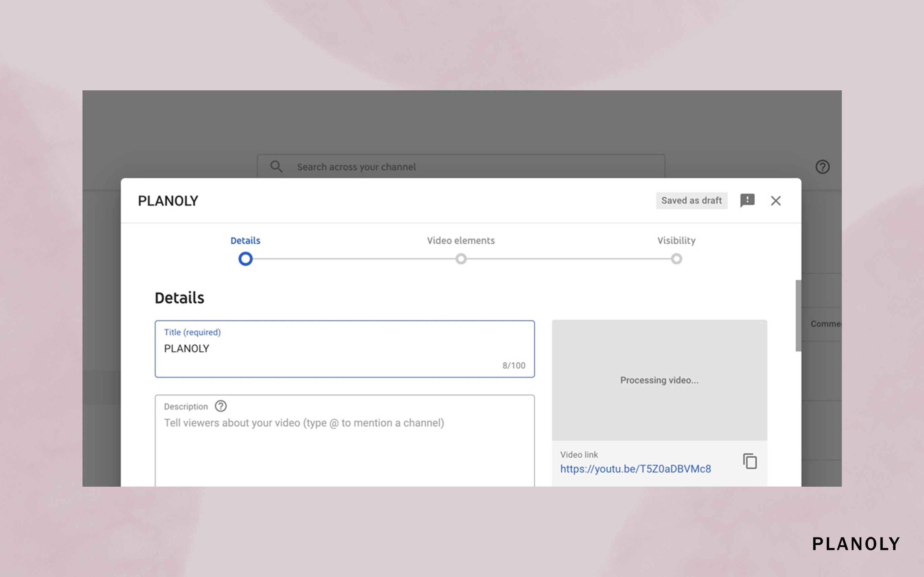Select the Visibility step circle
The image size is (924, 577).
tap(676, 259)
